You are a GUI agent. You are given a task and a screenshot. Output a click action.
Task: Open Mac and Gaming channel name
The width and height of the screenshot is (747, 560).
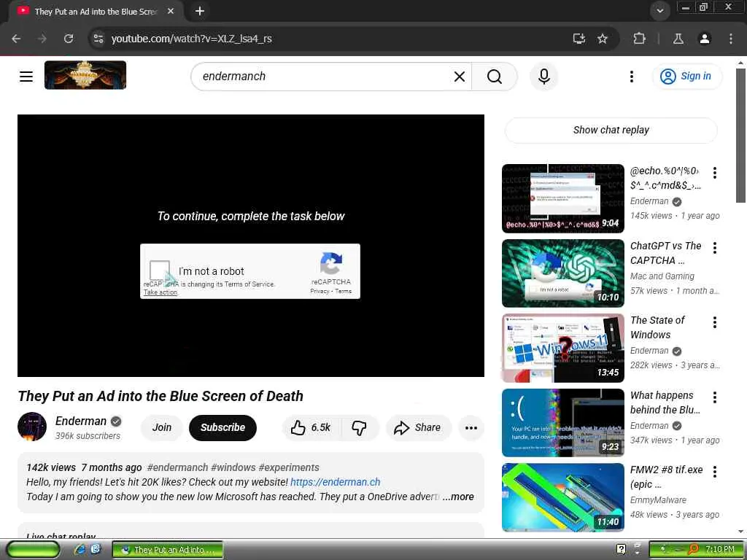pos(662,276)
